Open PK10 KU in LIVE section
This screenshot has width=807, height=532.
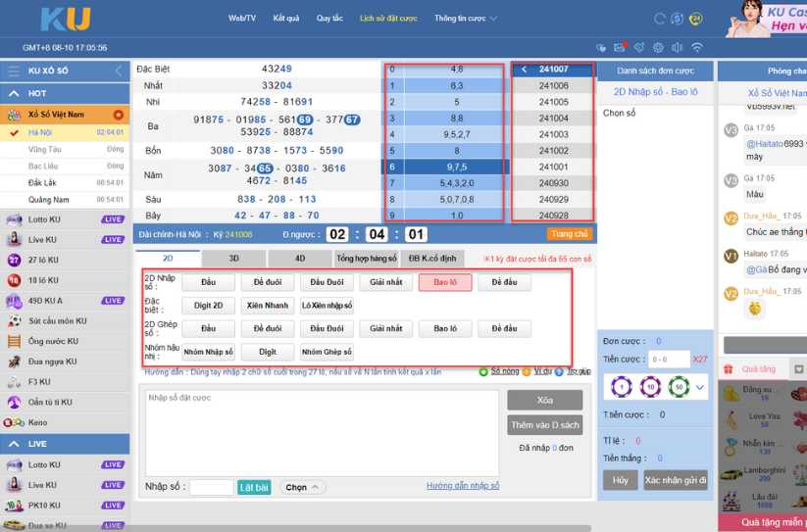[65, 506]
